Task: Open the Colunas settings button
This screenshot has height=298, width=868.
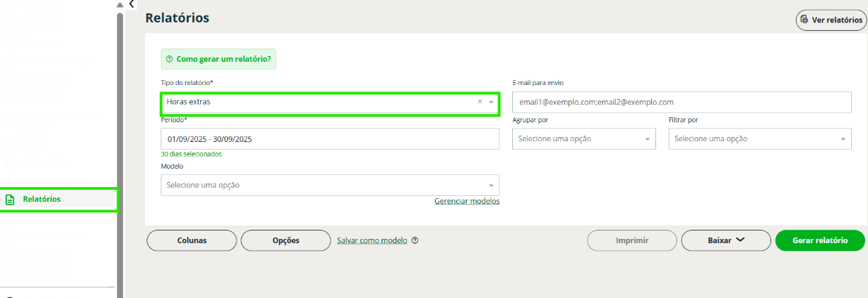Action: [192, 240]
